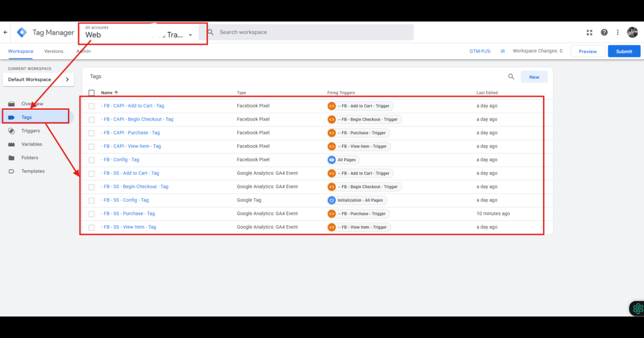Viewport: 644px width, 338px height.
Task: Open the Google apps grid icon
Action: [x=589, y=32]
